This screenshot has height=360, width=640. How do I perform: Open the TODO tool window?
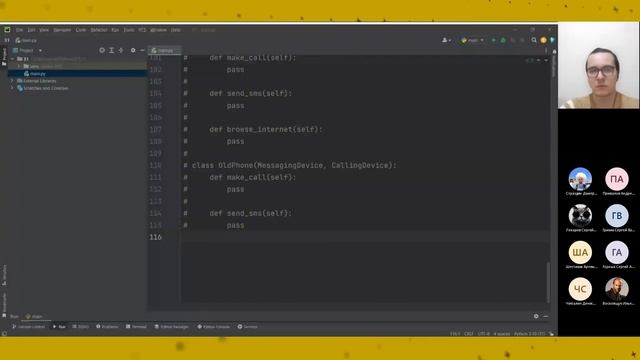80,327
